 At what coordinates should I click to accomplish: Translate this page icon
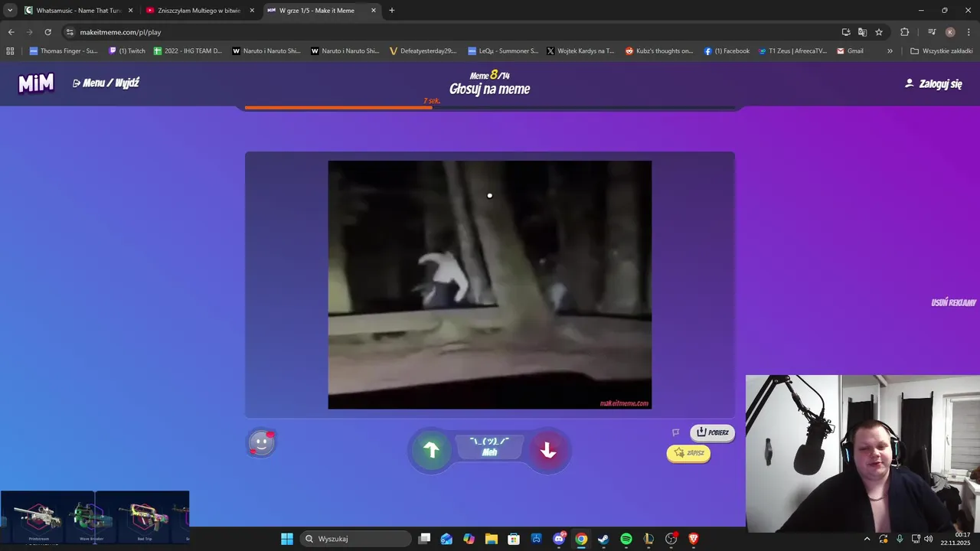(x=862, y=32)
